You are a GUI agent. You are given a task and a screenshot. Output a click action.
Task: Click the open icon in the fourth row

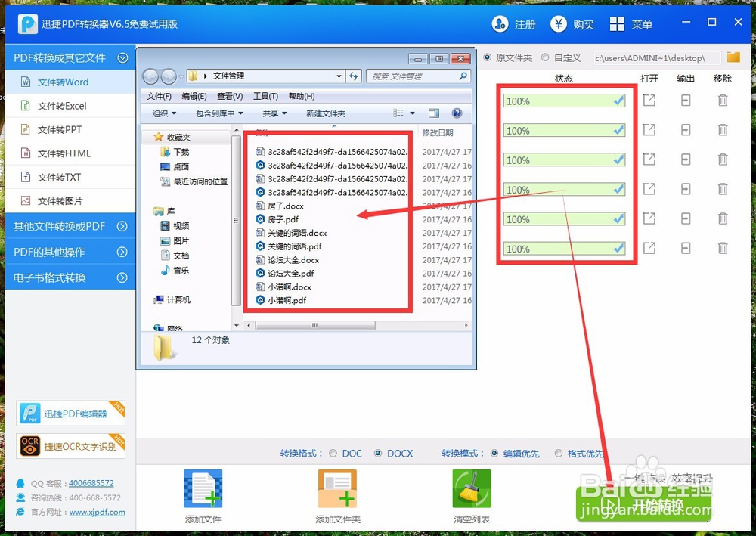[649, 189]
